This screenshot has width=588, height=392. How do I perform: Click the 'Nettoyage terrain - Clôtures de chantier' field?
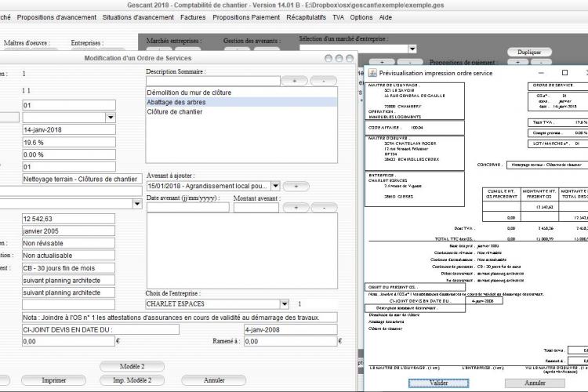click(x=82, y=179)
